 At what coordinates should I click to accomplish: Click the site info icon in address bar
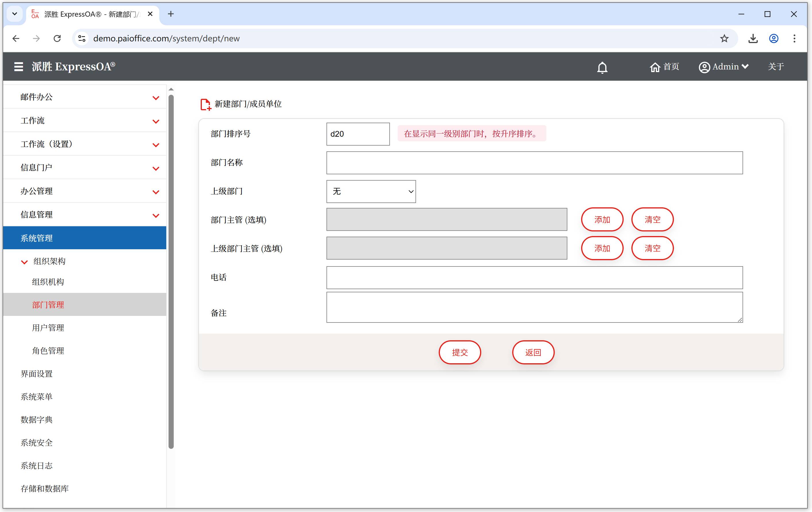[82, 38]
